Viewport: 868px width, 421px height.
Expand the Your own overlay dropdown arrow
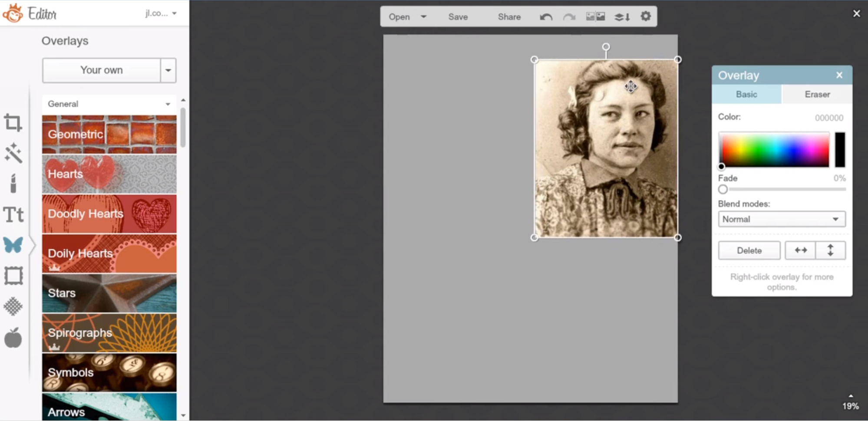(x=168, y=70)
